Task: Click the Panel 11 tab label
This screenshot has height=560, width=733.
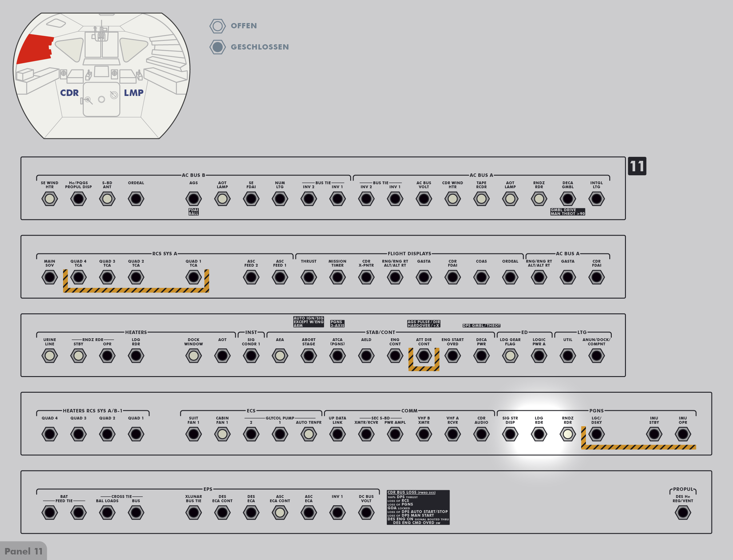Action: pyautogui.click(x=23, y=551)
